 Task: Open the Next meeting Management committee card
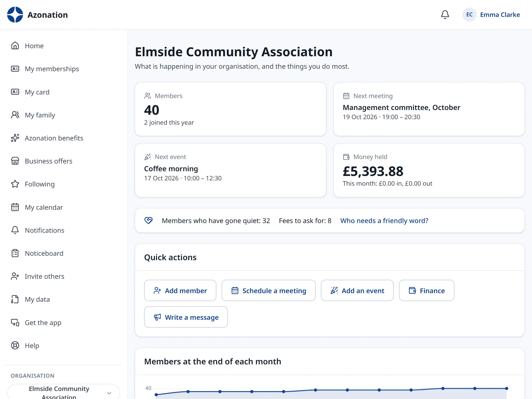[429, 109]
